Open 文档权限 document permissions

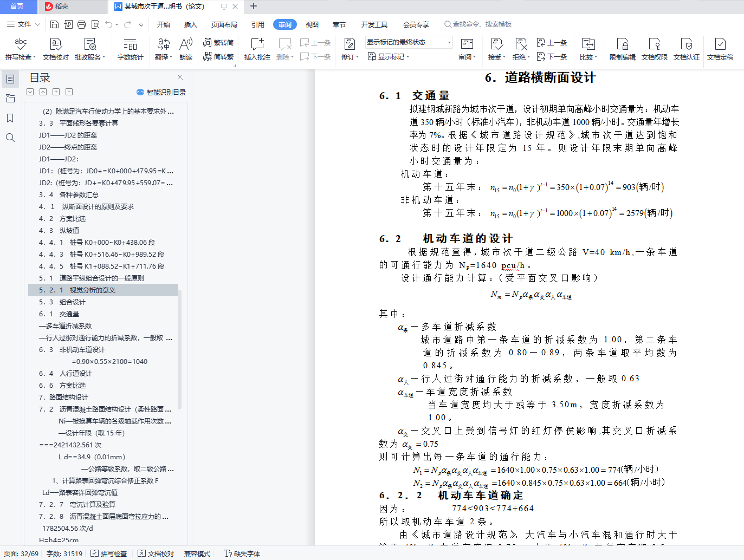[x=655, y=49]
